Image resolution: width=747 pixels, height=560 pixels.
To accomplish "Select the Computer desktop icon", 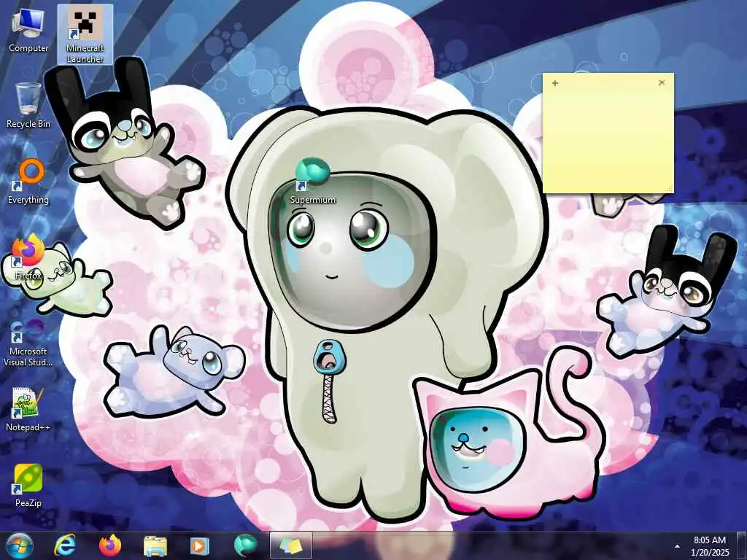I will [28, 31].
